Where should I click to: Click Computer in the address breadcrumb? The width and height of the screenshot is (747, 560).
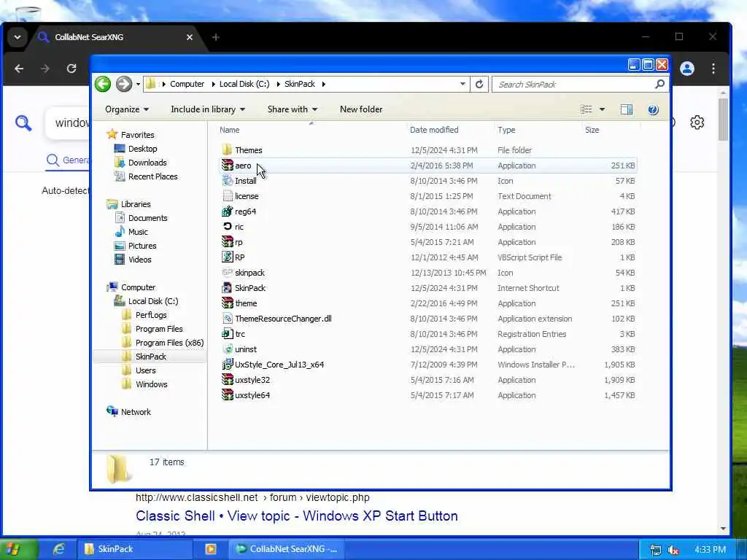(187, 85)
